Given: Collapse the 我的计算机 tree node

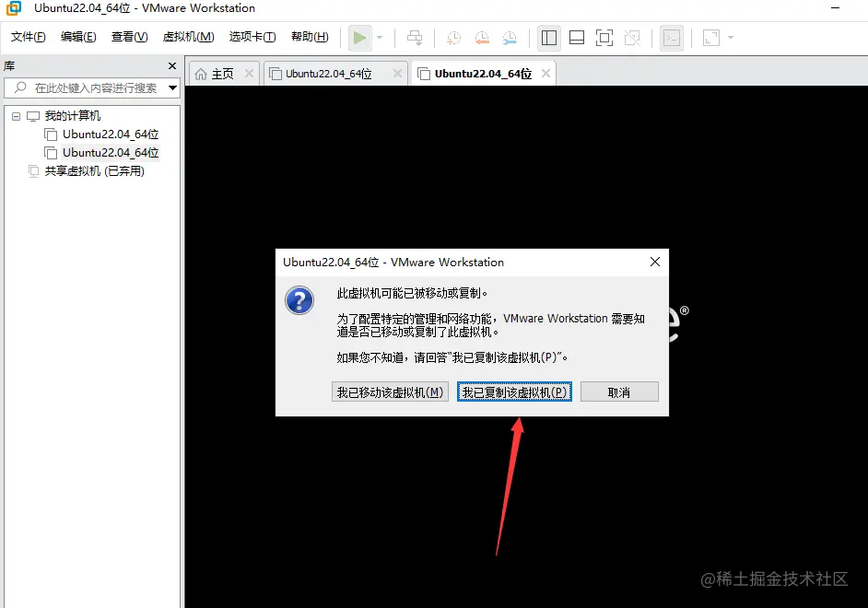Looking at the screenshot, I should point(16,116).
